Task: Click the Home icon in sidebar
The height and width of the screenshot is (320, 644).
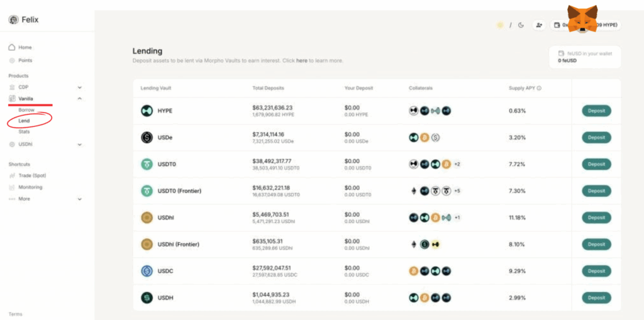Action: point(12,48)
